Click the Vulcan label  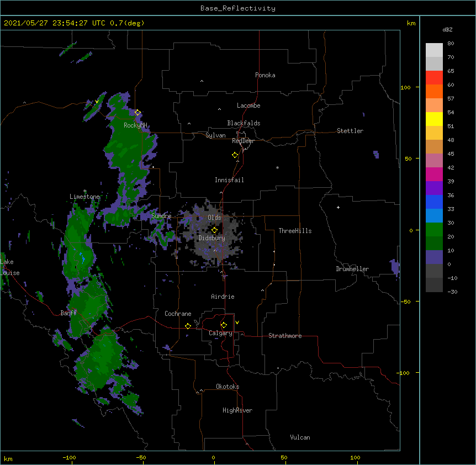(300, 437)
